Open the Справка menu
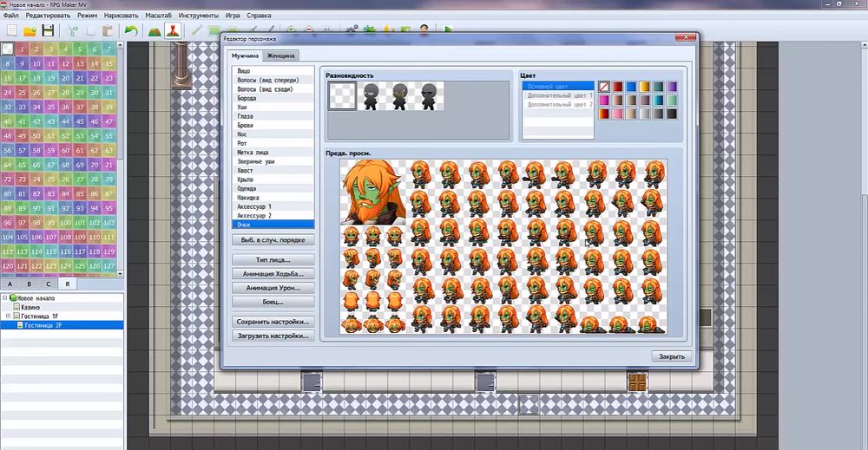868x450 pixels. 259,16
